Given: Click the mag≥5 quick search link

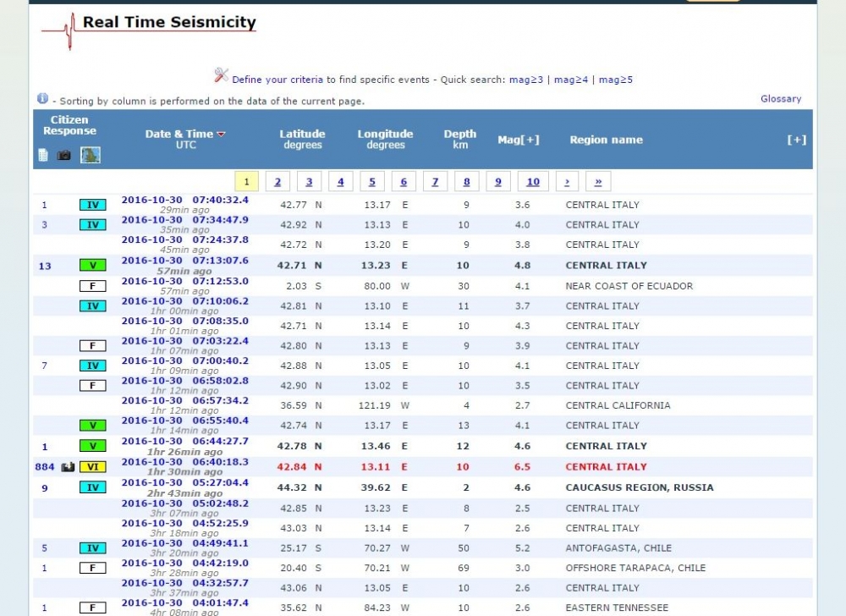Looking at the screenshot, I should pos(616,80).
